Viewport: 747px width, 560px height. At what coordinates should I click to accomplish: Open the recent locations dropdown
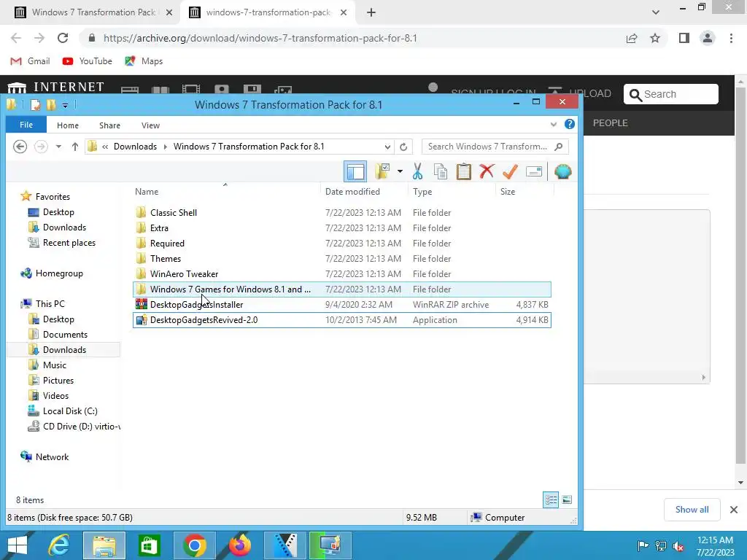coord(58,147)
